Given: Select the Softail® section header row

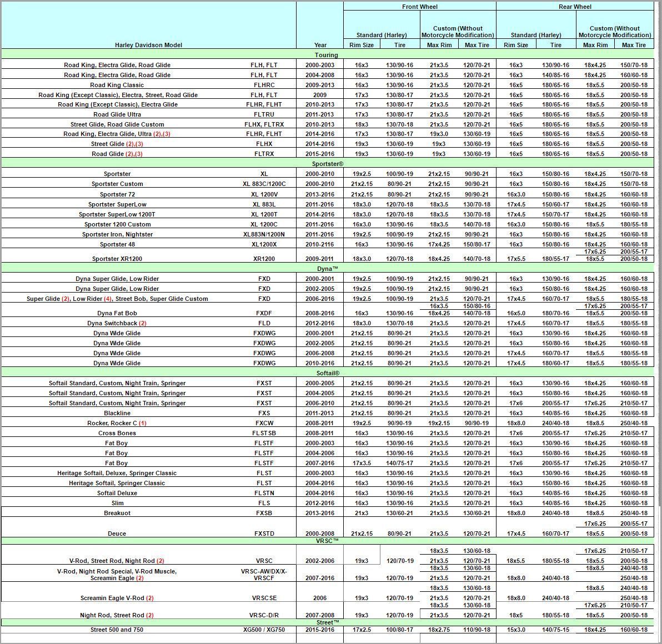Looking at the screenshot, I should tap(327, 373).
